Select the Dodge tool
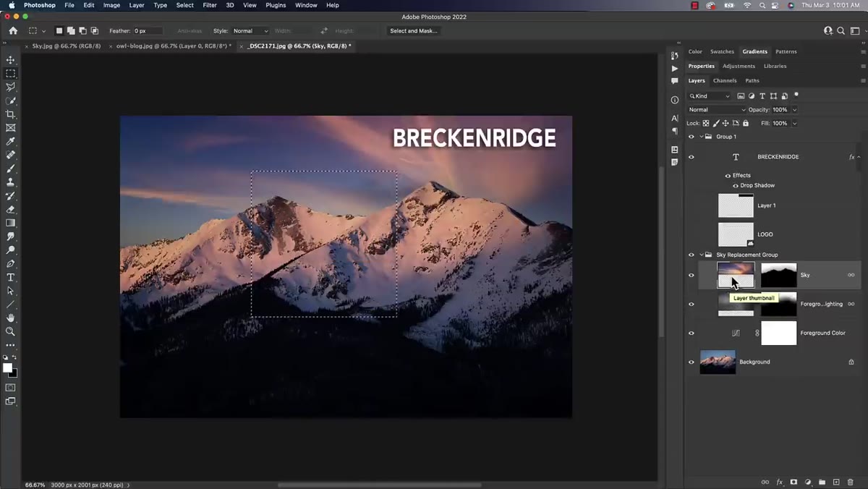The width and height of the screenshot is (868, 489). [x=10, y=250]
